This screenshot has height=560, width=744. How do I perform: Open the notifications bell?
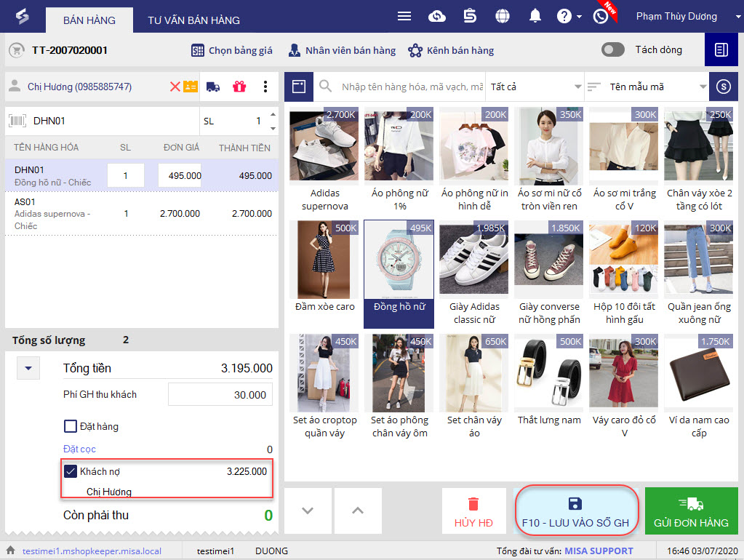pos(535,17)
